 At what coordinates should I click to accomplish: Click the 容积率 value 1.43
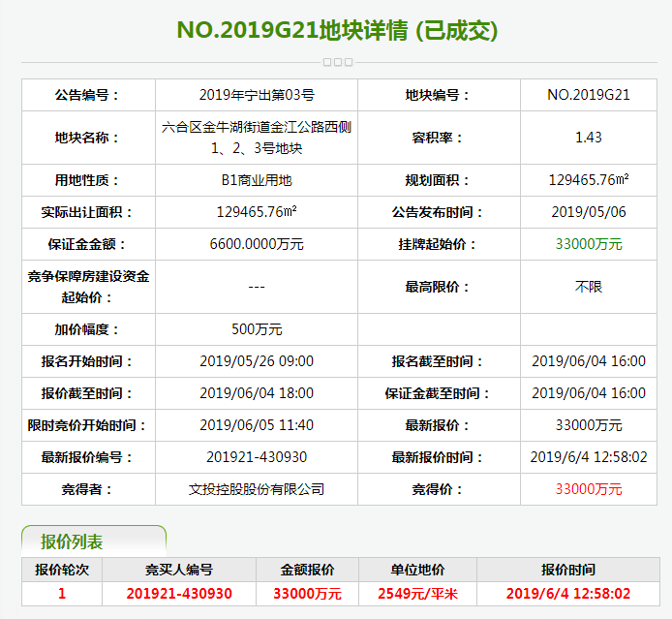pyautogui.click(x=589, y=138)
